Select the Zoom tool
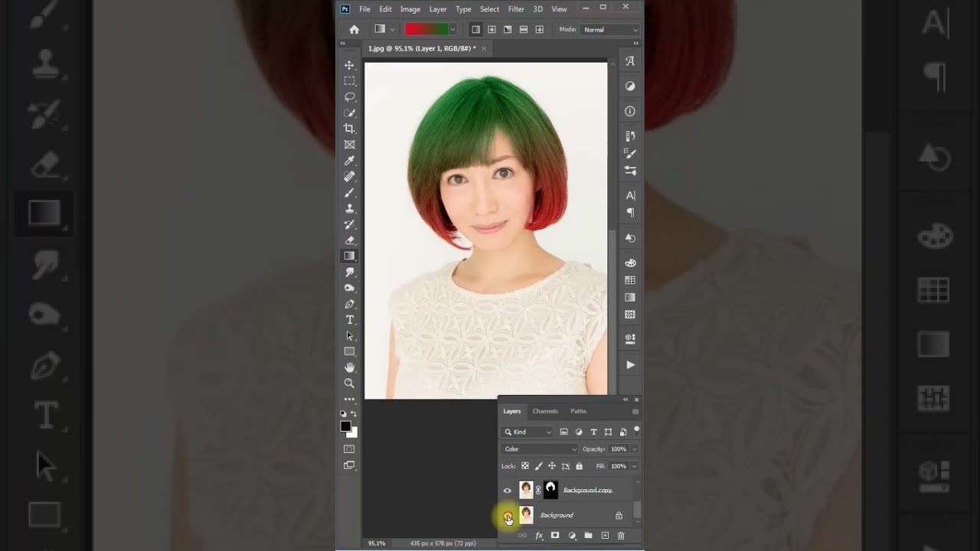 (x=349, y=383)
